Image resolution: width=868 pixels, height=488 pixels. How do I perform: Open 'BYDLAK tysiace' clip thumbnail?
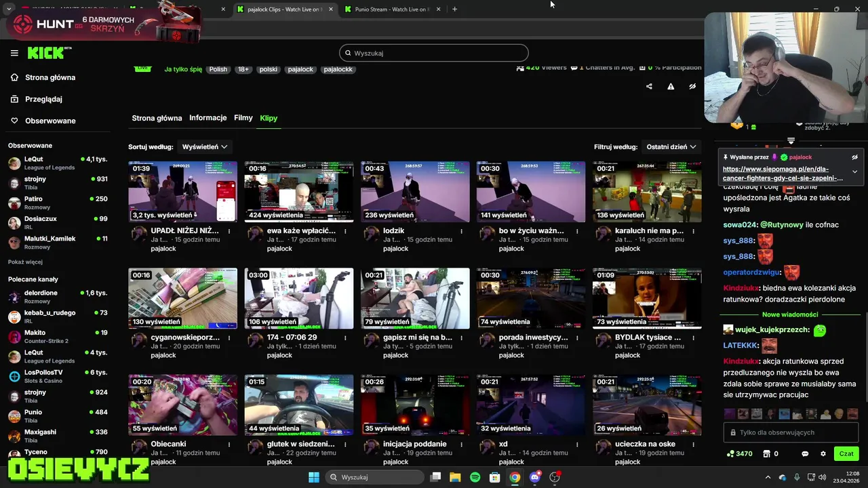pos(647,298)
